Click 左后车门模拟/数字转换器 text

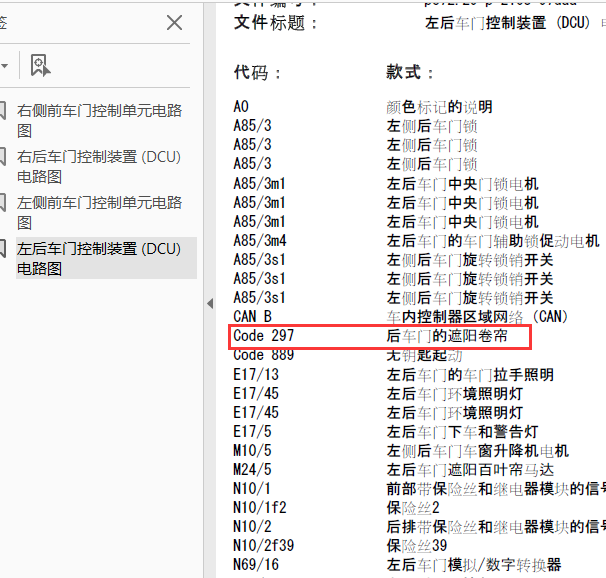474,565
